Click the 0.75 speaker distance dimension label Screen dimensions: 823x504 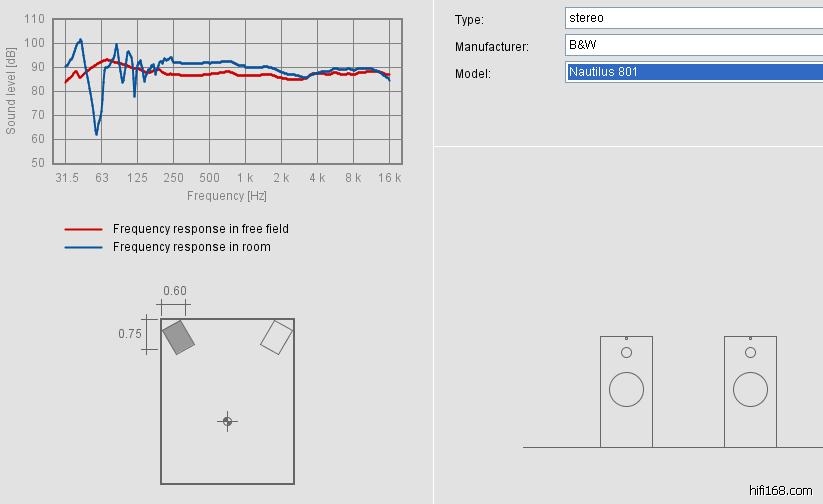130,334
